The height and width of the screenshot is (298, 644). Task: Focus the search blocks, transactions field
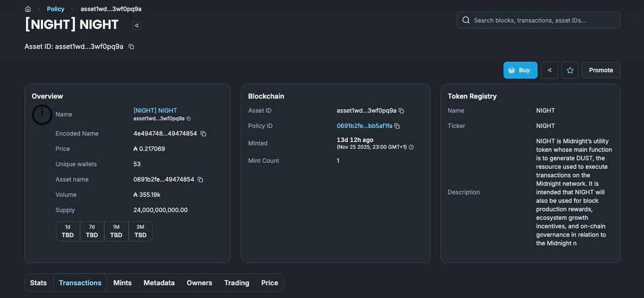coord(538,20)
